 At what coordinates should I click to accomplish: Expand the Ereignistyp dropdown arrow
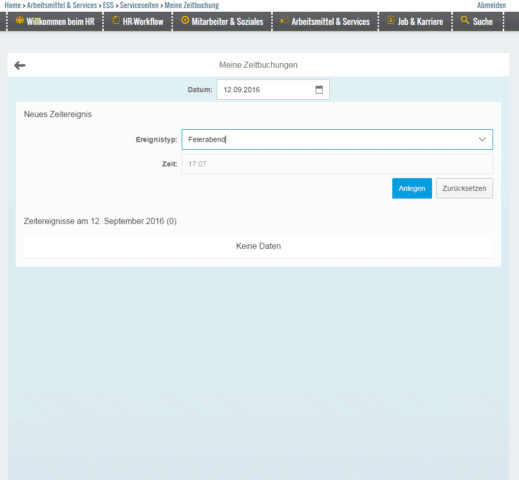pyautogui.click(x=482, y=139)
